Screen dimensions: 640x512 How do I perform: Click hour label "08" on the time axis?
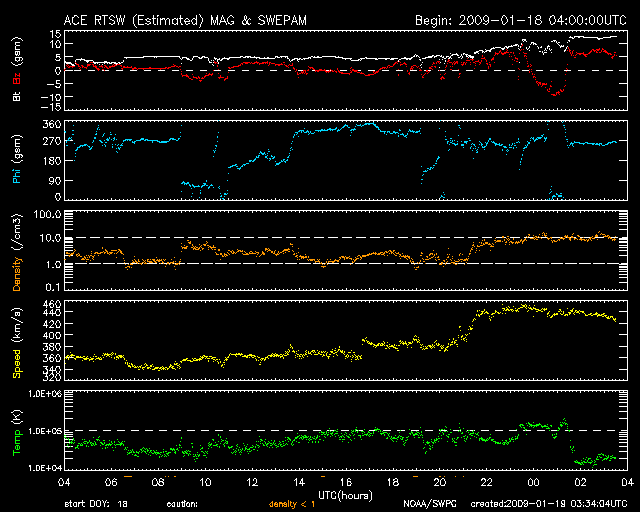point(158,482)
